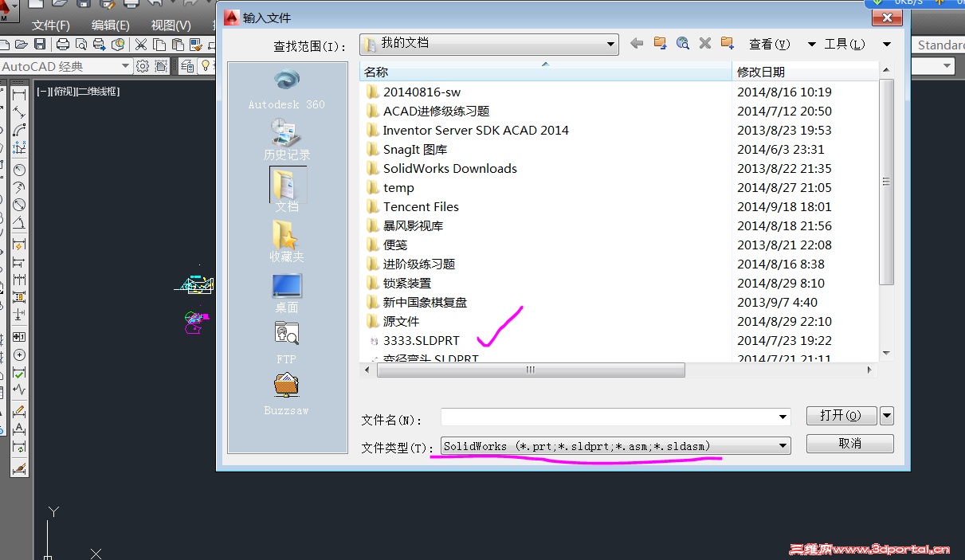The image size is (965, 560).
Task: Click the Save floppy icon in AutoCAD standard toolbar
Action: coord(40,44)
